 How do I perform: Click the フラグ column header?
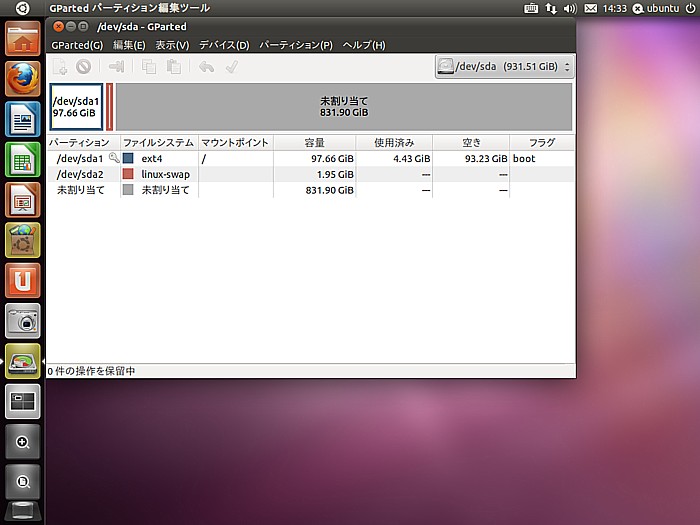542,142
